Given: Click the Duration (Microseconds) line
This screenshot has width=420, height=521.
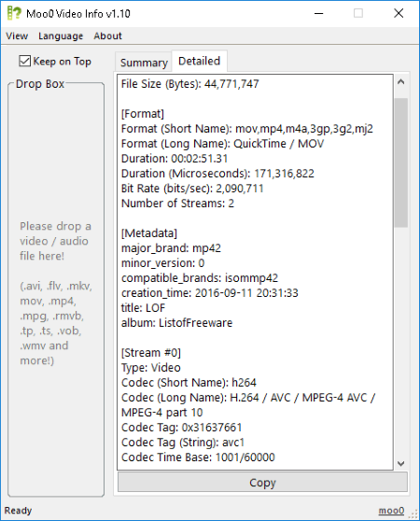Looking at the screenshot, I should click(217, 174).
